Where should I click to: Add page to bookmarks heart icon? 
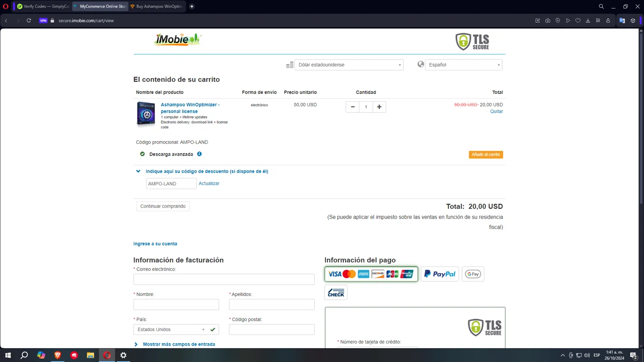578,21
